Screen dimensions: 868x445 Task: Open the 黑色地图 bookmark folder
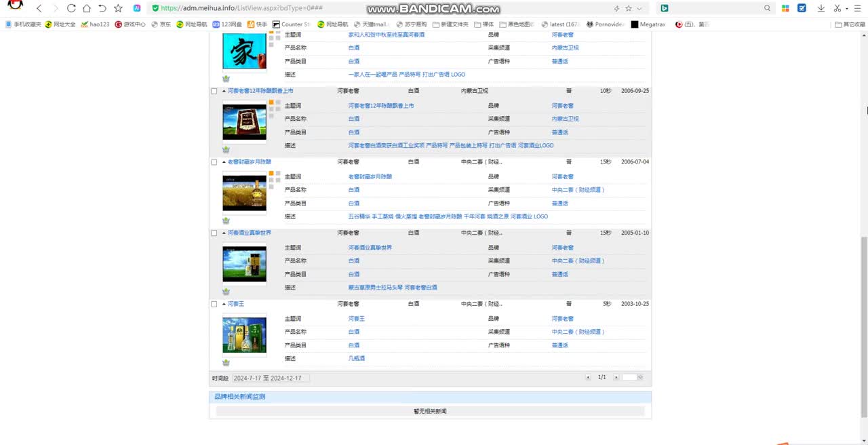coord(517,24)
